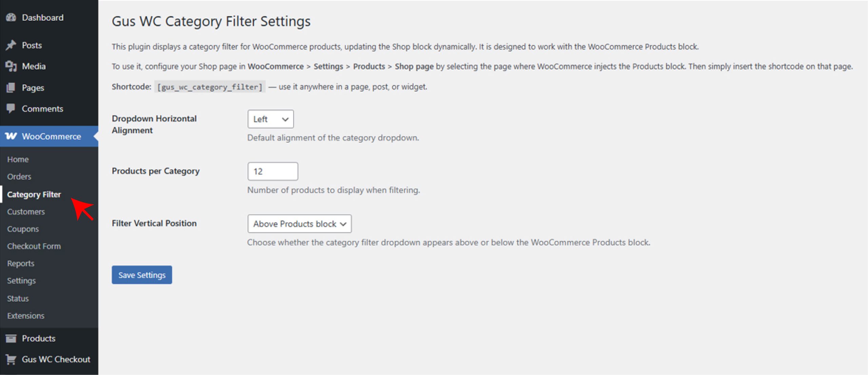Click the Posts pushpin icon
The height and width of the screenshot is (375, 868).
pyautogui.click(x=11, y=45)
